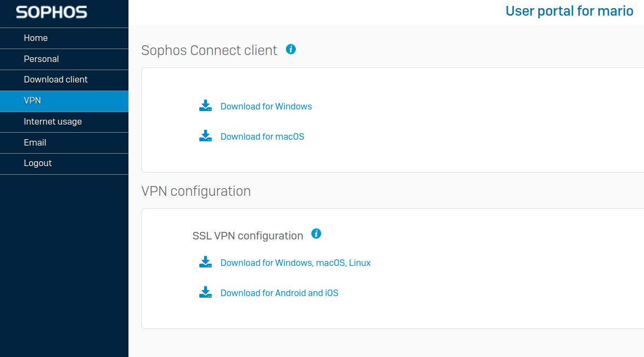The width and height of the screenshot is (644, 357).
Task: Download SSL VPN config for Windows, macOS, Linux
Action: tap(295, 263)
